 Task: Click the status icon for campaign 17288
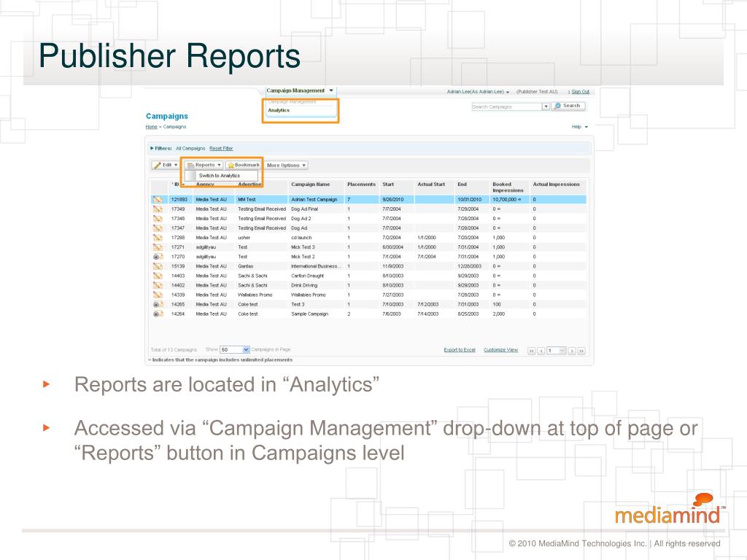158,238
